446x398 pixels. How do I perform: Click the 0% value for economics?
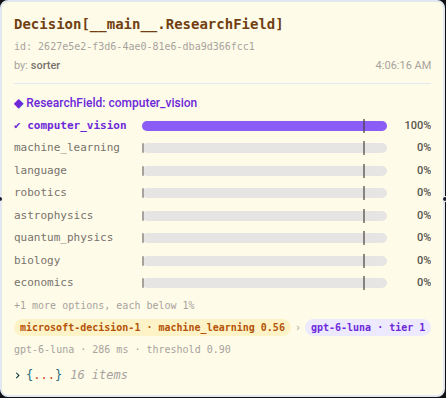pyautogui.click(x=424, y=283)
